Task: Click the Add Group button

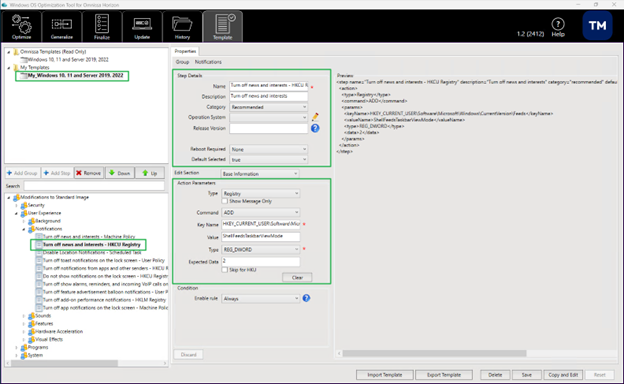Action: (x=22, y=173)
